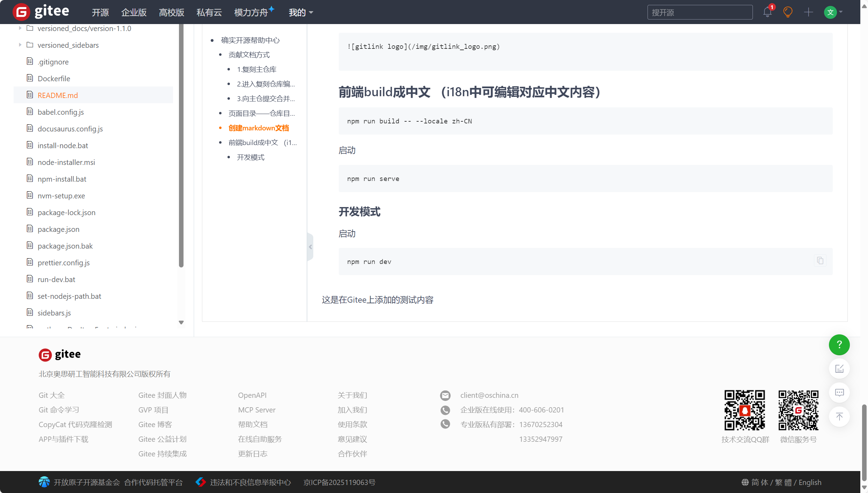Click the floating edit feedback icon
Viewport: 868px width, 493px height.
point(839,369)
